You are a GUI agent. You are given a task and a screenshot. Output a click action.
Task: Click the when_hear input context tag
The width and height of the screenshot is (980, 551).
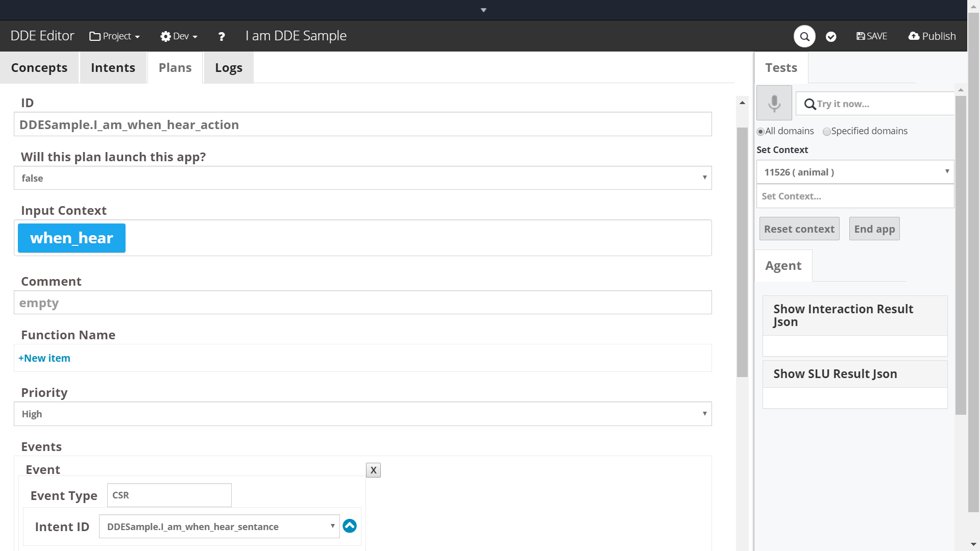71,238
